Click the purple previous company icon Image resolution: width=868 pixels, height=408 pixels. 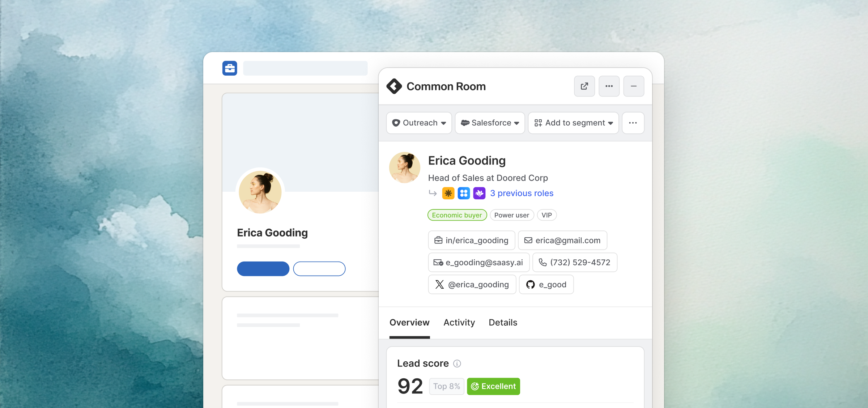pos(479,193)
